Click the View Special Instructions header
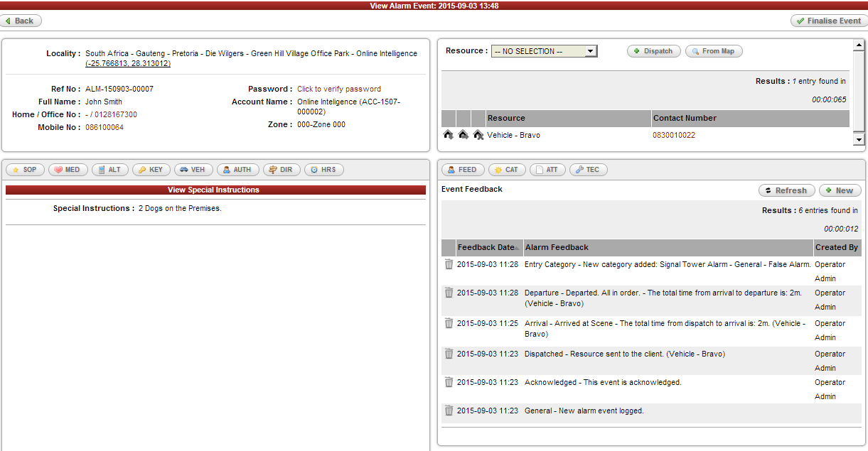This screenshot has height=451, width=868. pos(215,190)
